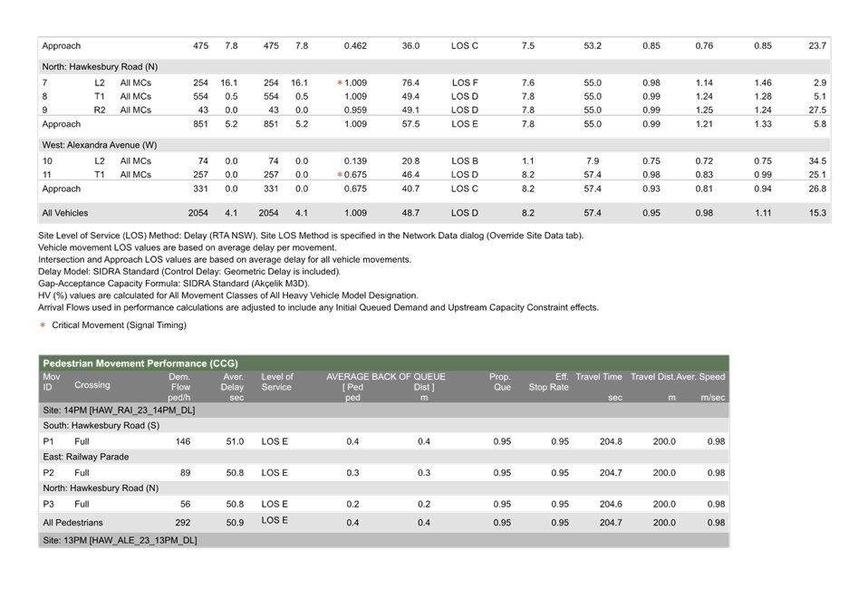
Task: Click the LOS D value in All Vehicles row
Action: (465, 213)
